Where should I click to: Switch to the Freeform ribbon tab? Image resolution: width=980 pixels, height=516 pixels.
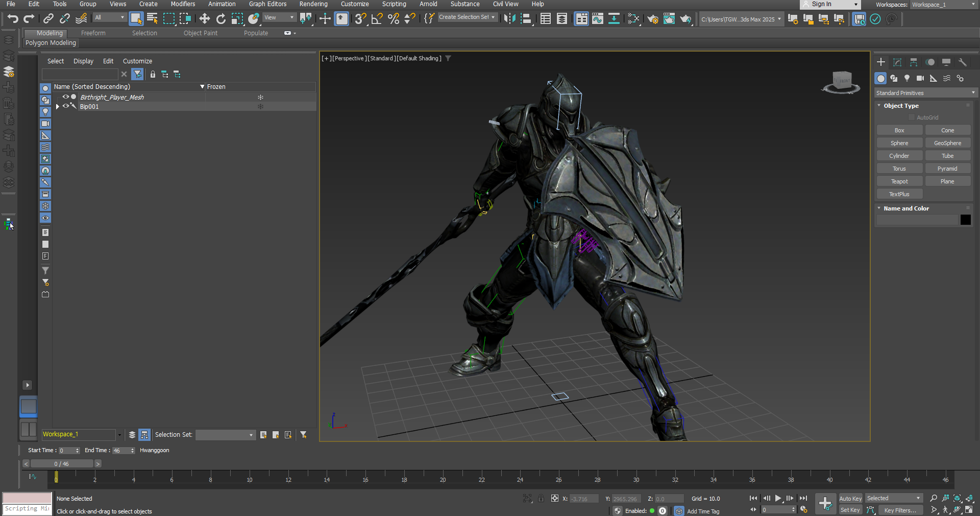93,33
